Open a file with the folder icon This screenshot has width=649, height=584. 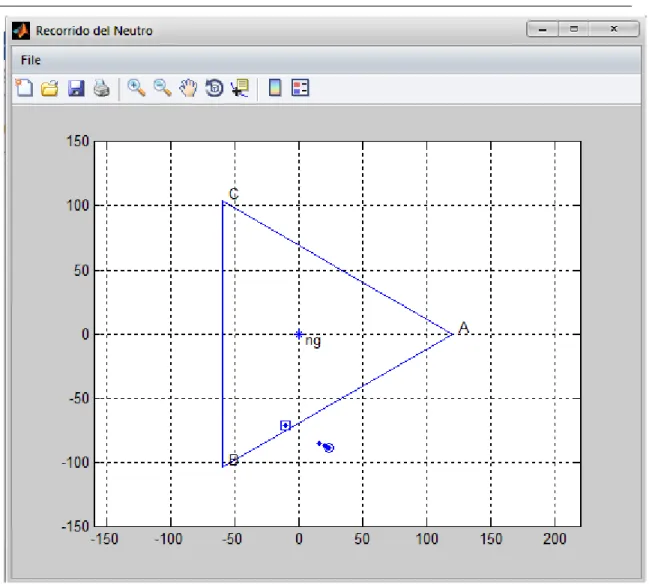[x=50, y=88]
